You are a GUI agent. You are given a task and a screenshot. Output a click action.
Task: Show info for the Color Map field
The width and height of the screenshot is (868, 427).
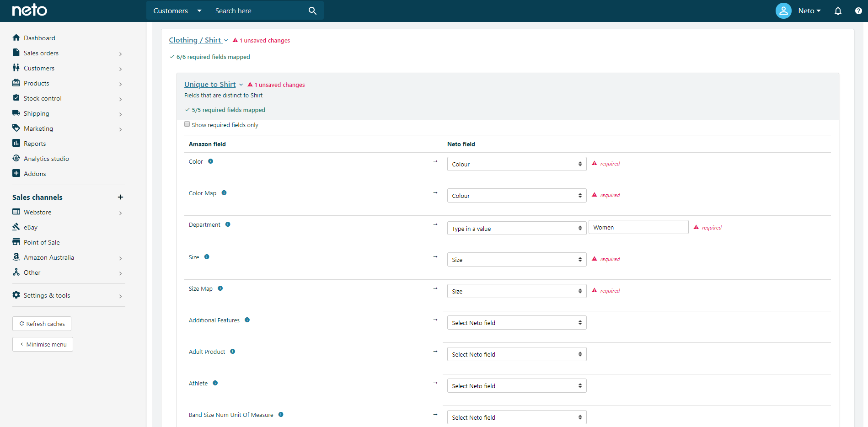(x=224, y=193)
